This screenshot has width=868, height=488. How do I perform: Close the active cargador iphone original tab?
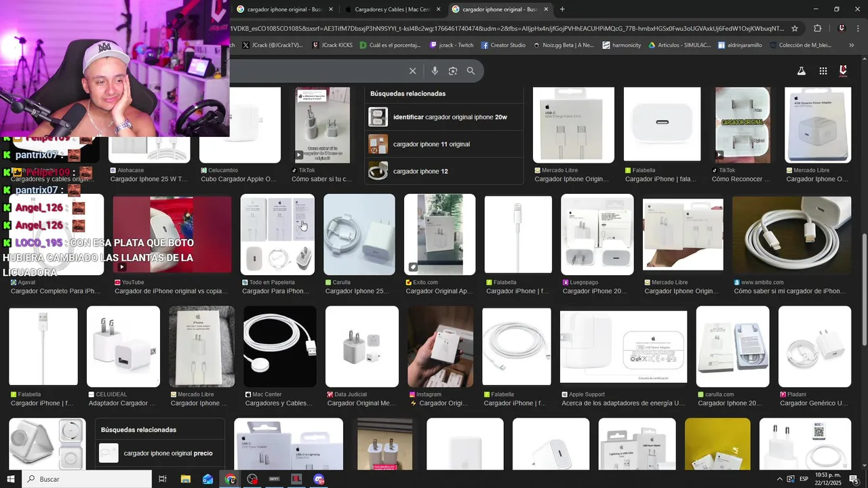[545, 9]
